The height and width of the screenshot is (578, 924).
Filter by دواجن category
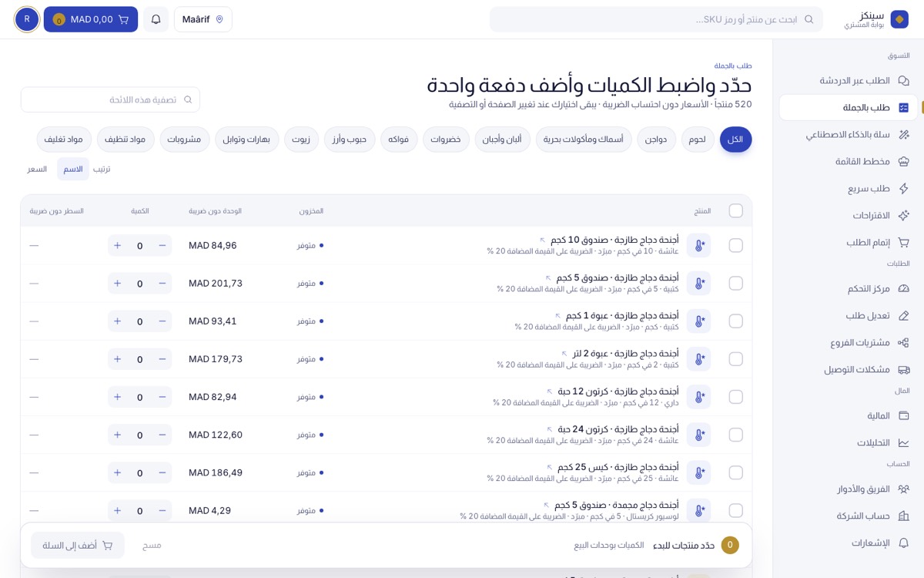click(x=657, y=139)
